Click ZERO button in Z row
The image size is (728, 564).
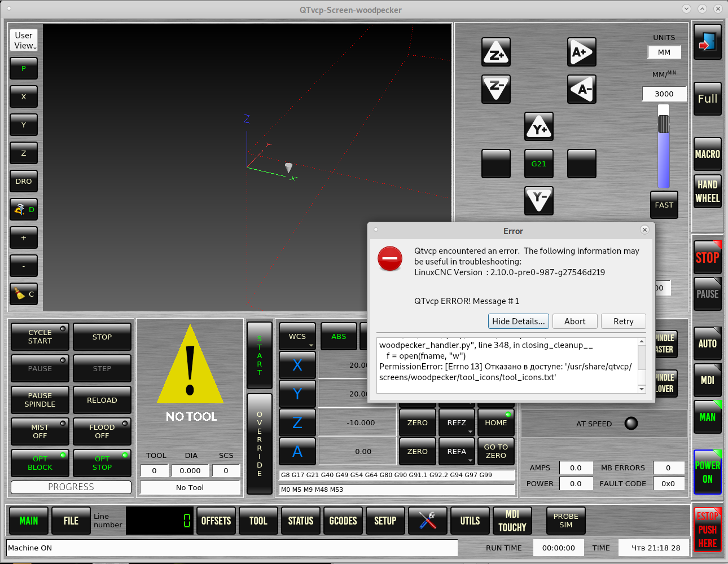point(418,422)
